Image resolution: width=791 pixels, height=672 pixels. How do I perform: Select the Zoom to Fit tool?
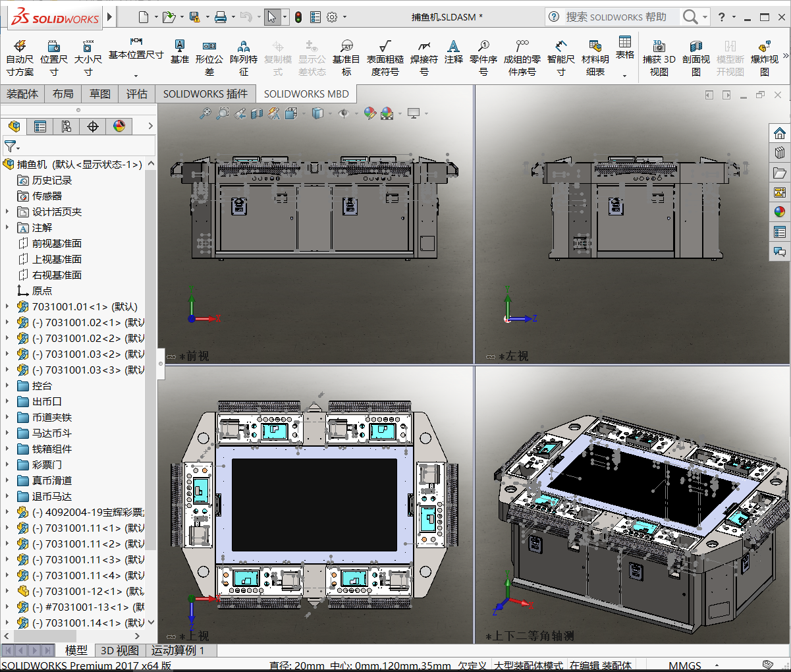click(x=205, y=113)
